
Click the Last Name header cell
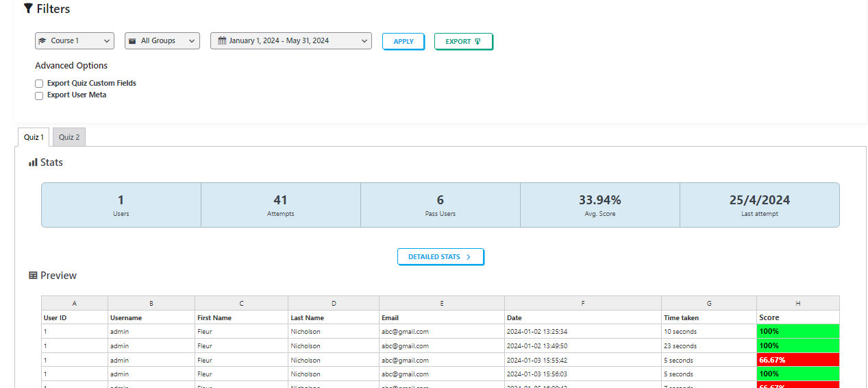pos(334,318)
